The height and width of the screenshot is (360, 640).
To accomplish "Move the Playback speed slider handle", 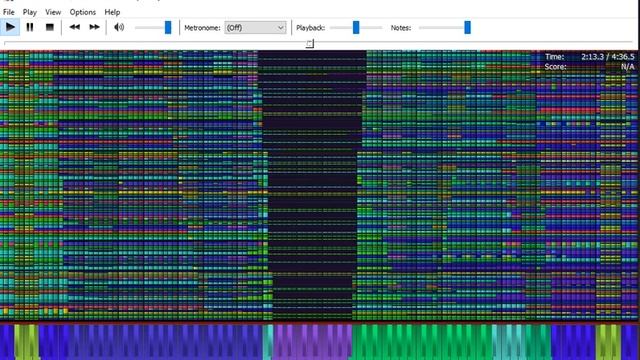I will [356, 27].
